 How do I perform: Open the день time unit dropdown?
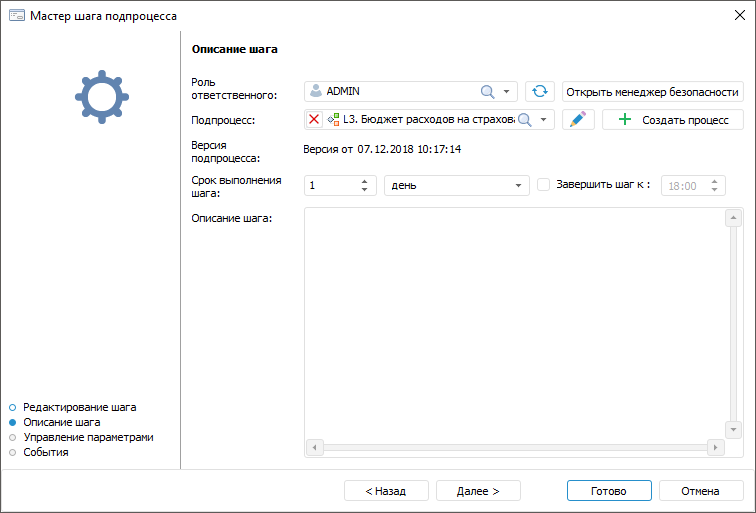[519, 186]
